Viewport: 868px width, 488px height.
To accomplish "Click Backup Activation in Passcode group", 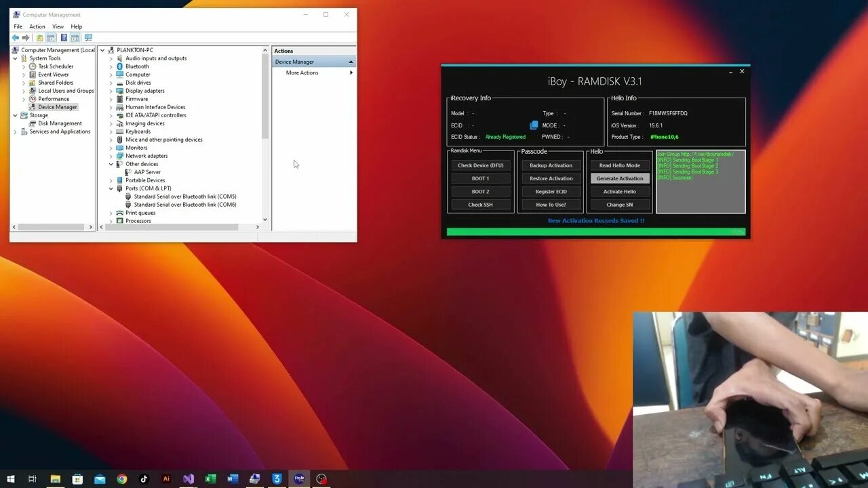I will 551,165.
